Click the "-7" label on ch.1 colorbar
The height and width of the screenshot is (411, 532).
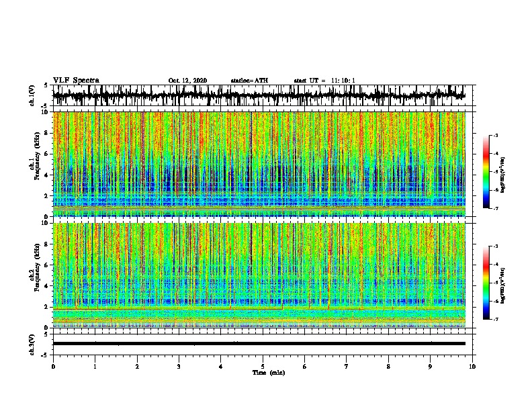tap(495, 208)
